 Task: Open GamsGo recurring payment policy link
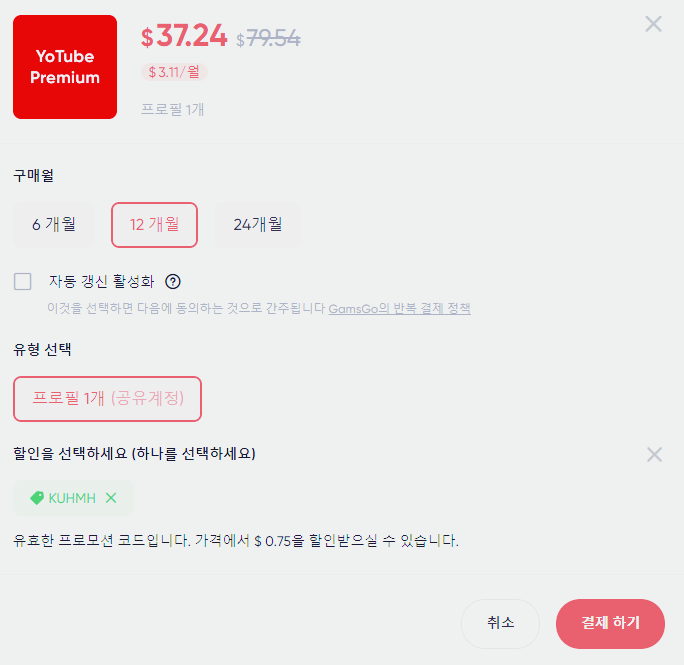(399, 309)
